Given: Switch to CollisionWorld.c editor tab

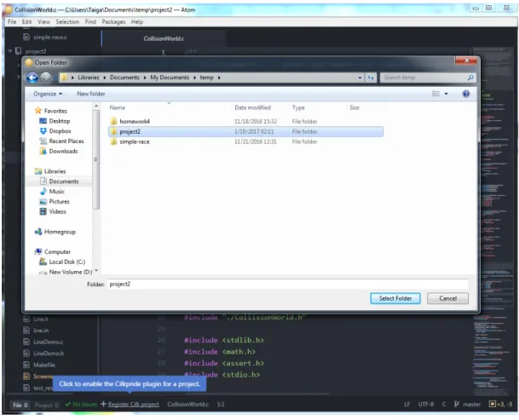Looking at the screenshot, I should coord(164,38).
